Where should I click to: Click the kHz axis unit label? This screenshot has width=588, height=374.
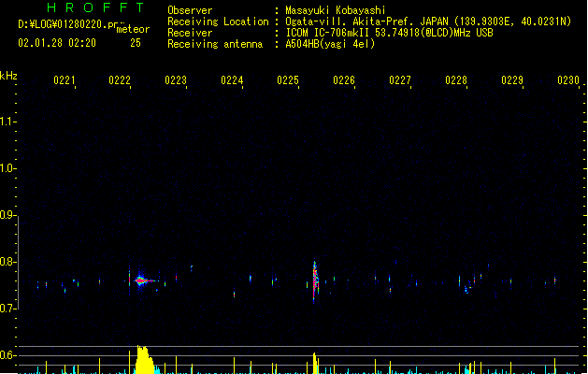pyautogui.click(x=8, y=76)
